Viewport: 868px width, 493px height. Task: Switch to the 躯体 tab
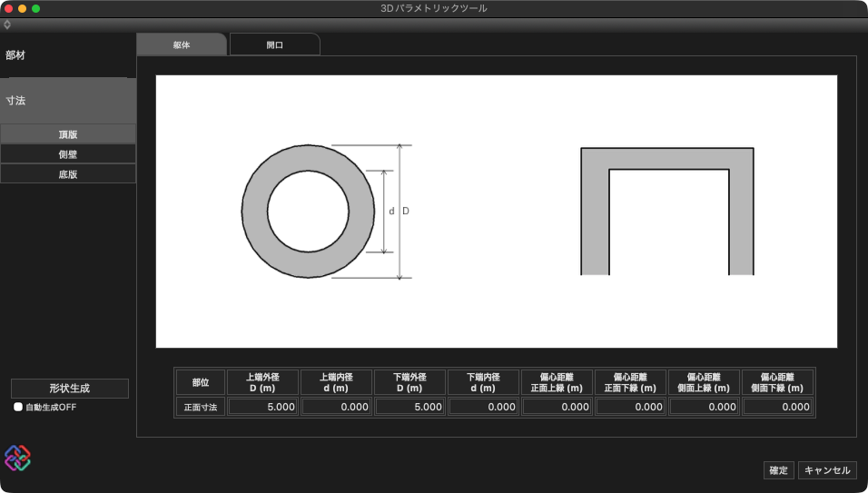tap(182, 44)
